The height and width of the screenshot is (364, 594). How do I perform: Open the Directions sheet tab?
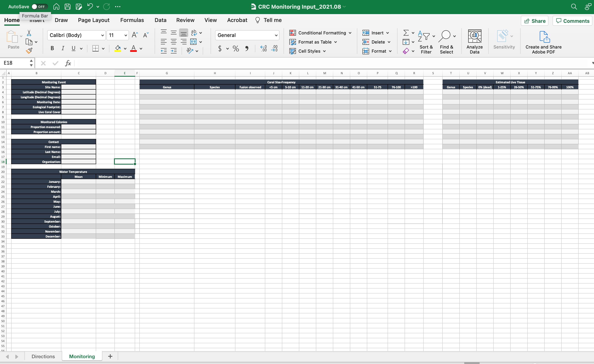[43, 356]
